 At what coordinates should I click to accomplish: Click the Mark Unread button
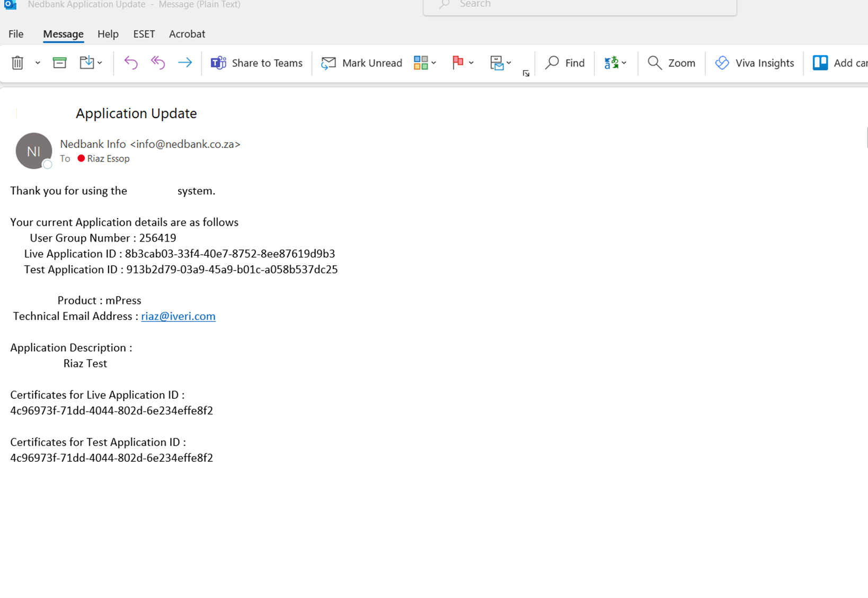[x=362, y=63]
